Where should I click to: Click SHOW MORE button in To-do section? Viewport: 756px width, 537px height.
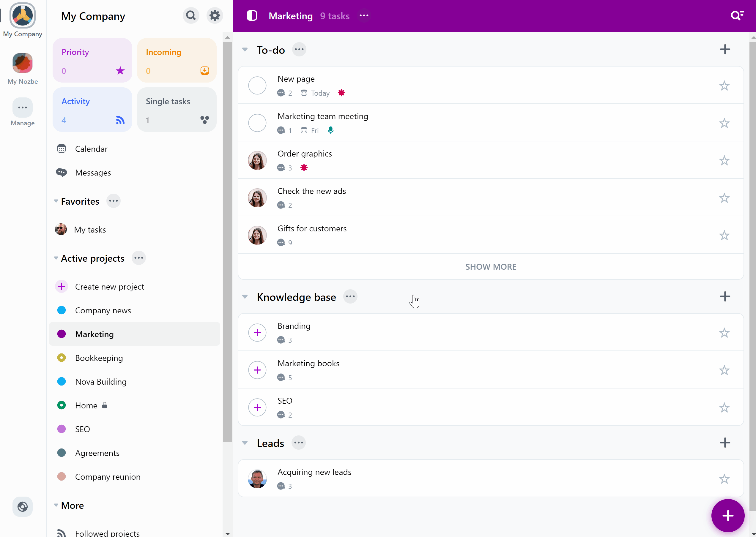point(490,266)
